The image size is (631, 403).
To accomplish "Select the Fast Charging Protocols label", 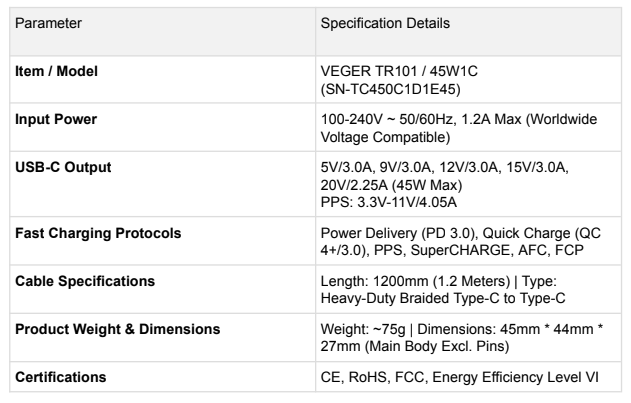I will point(98,234).
